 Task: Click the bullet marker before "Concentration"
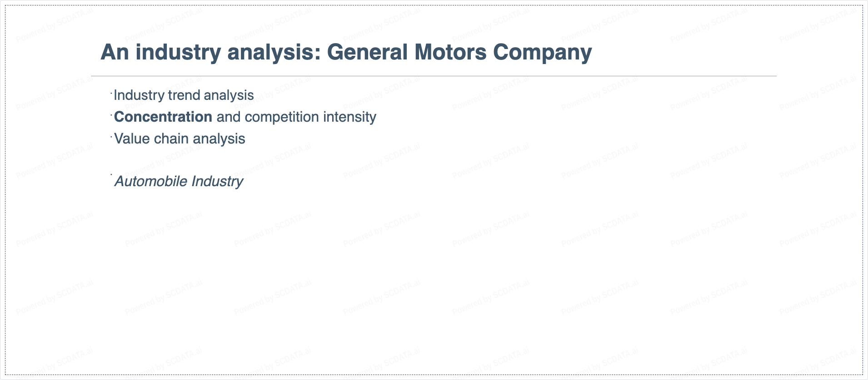pyautogui.click(x=111, y=115)
